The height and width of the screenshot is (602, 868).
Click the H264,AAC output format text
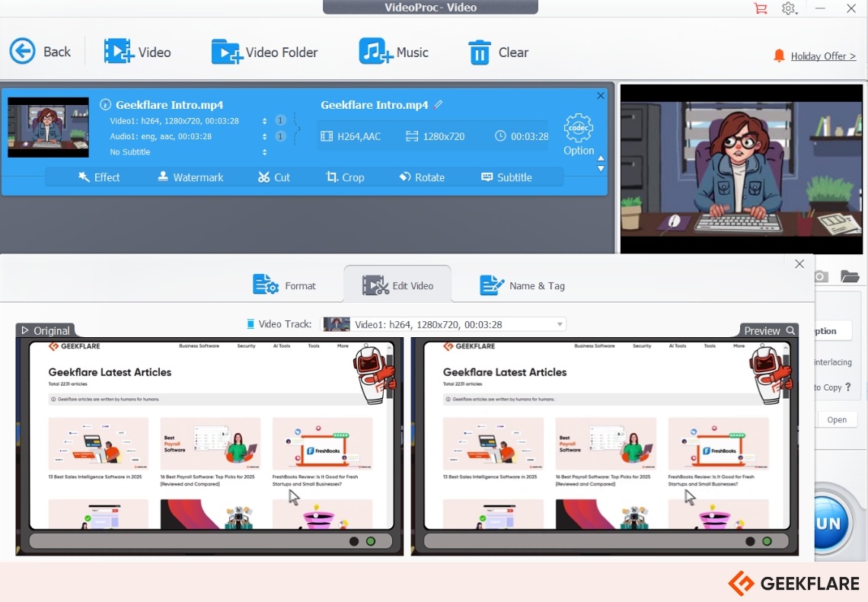tap(359, 136)
